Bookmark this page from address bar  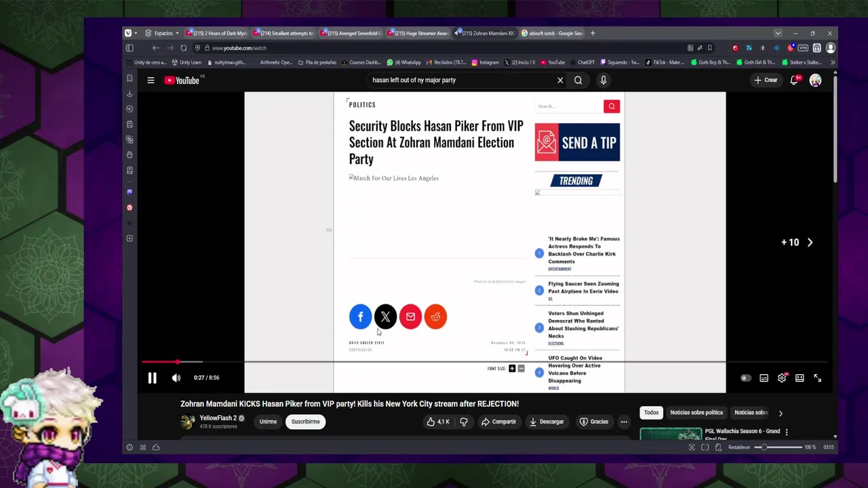tap(710, 48)
